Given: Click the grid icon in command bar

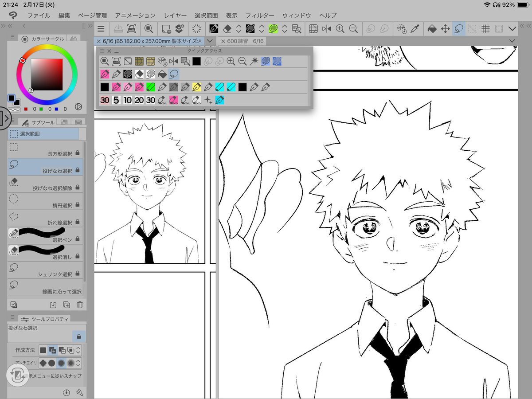Looking at the screenshot, I should point(485,29).
